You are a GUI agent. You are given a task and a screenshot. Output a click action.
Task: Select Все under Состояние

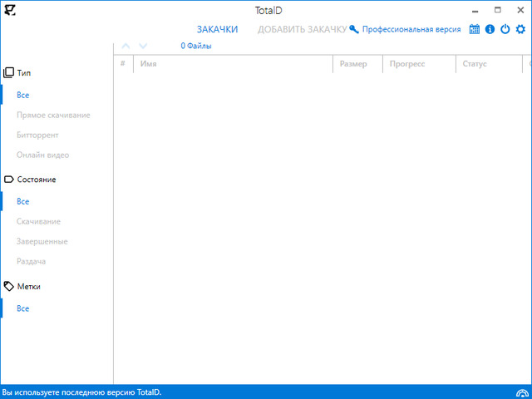pos(22,201)
